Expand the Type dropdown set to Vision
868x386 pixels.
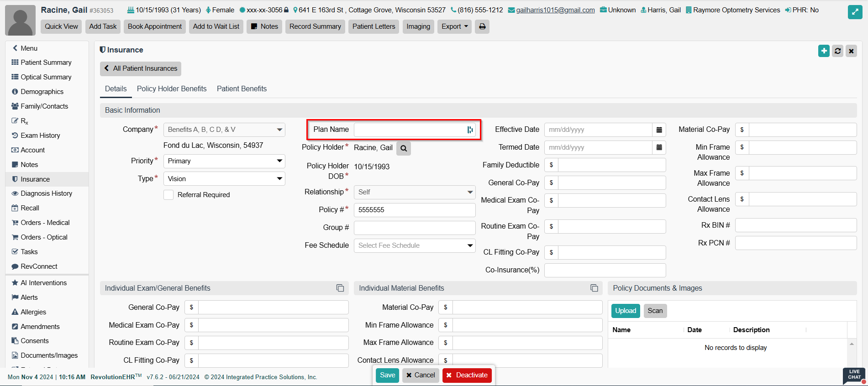pos(224,179)
